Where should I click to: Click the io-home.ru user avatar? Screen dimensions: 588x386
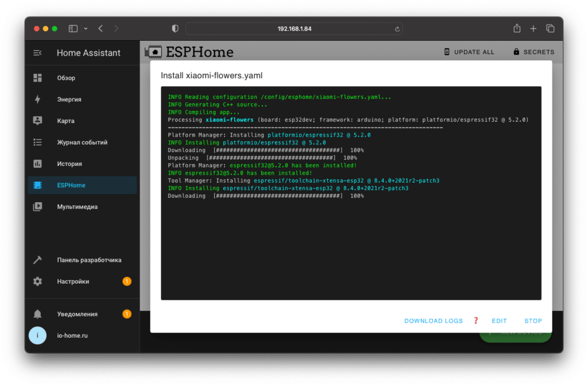[37, 335]
